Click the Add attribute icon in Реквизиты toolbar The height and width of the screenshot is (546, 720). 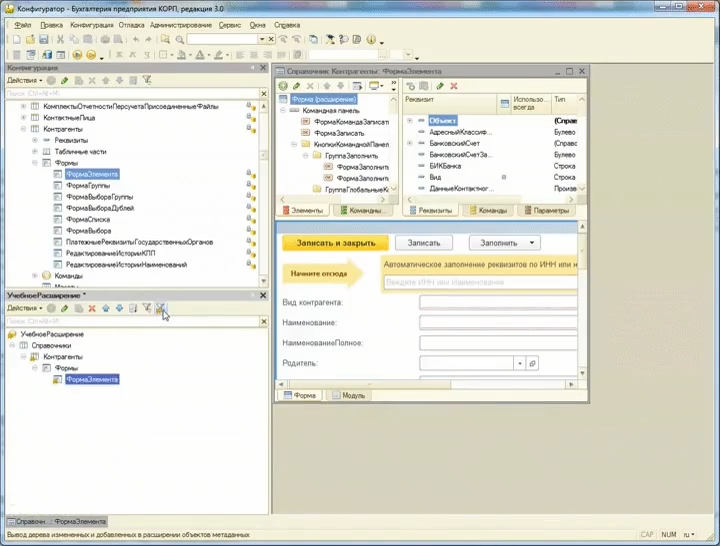(x=411, y=86)
